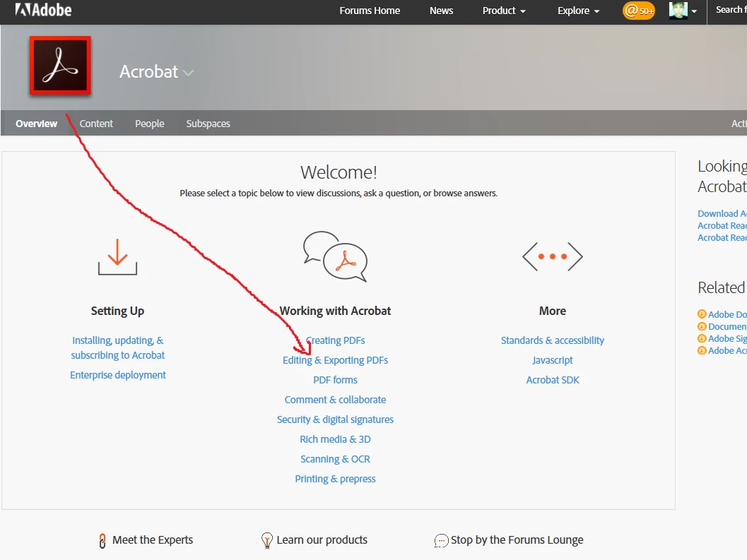Click the Meet the Experts link
This screenshot has width=747, height=560.
153,540
